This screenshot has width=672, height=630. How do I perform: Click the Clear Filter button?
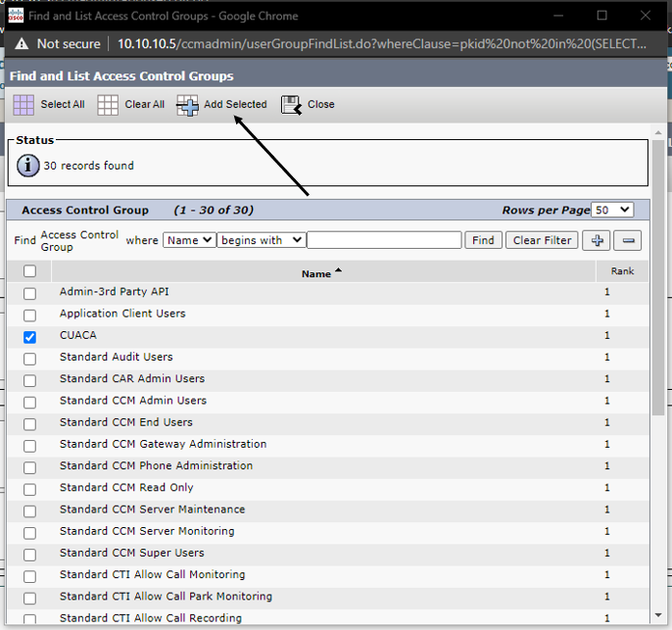(x=542, y=240)
